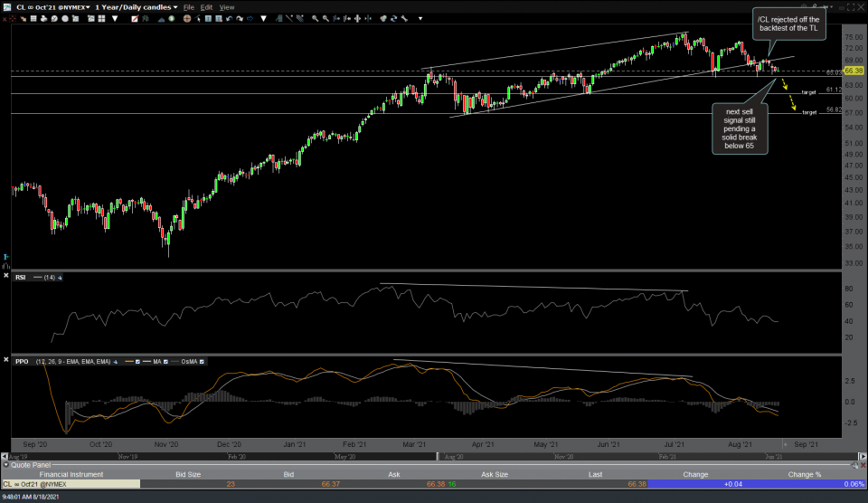Click the zoom out magnifier icon
This screenshot has width=868, height=503.
coord(325,19)
